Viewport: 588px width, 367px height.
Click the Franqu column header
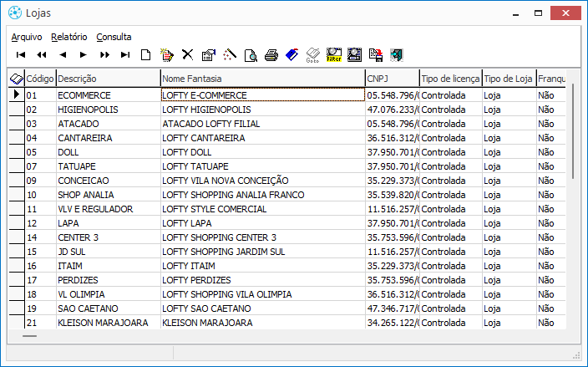click(x=551, y=79)
